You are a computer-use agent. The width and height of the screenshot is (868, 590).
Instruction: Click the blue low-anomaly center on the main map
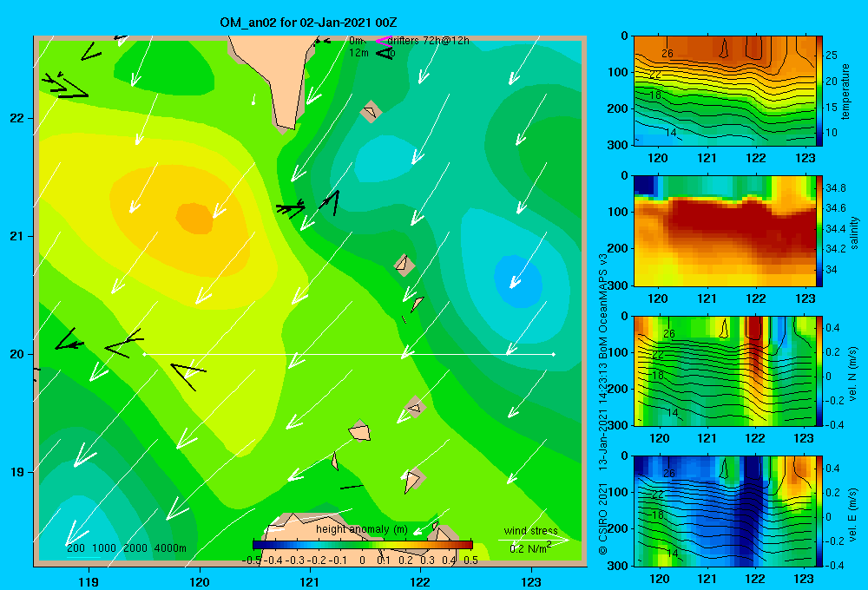(517, 281)
